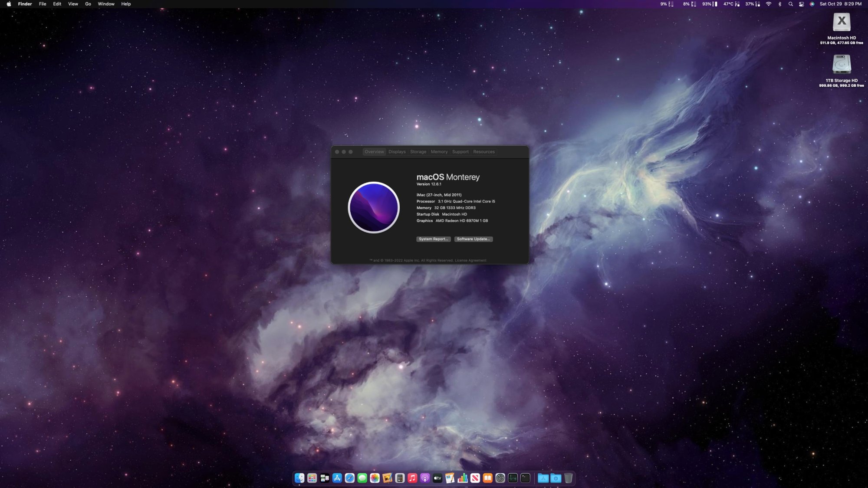
Task: Click the 37% fan menu bar indicator
Action: tap(753, 4)
